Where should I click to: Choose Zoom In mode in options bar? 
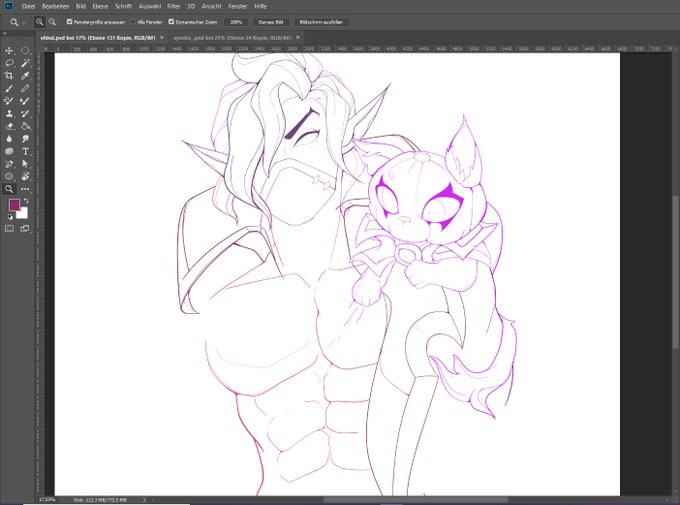39,22
